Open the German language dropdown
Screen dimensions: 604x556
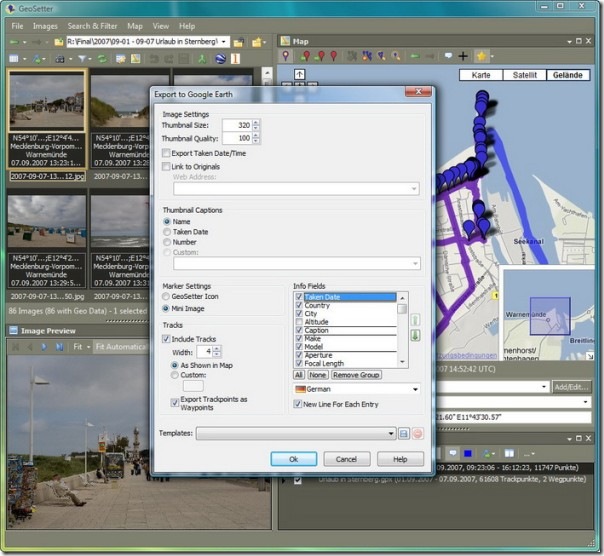pos(415,390)
